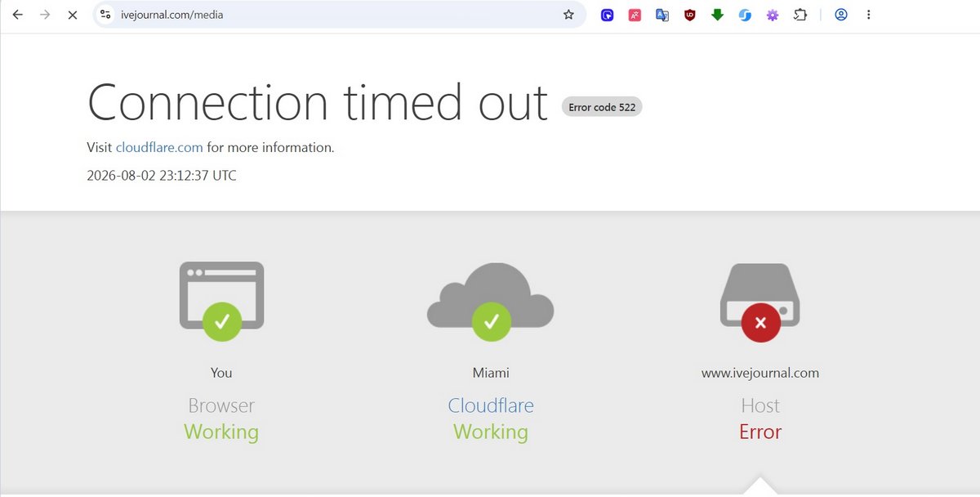
Task: Click the Miami location label
Action: [x=491, y=373]
